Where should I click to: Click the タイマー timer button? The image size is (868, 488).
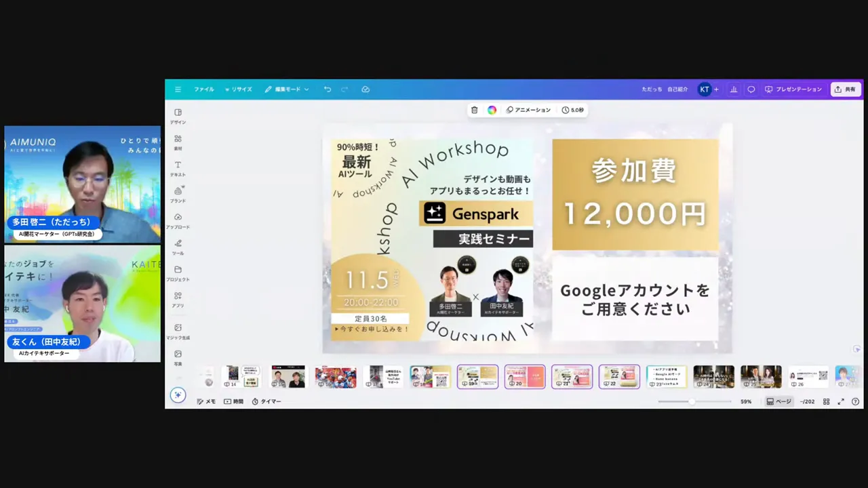point(267,402)
